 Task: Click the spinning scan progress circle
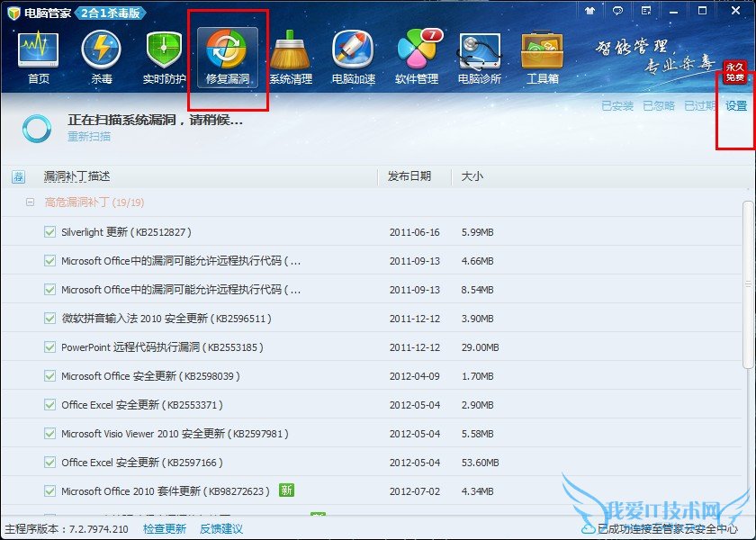pyautogui.click(x=37, y=129)
